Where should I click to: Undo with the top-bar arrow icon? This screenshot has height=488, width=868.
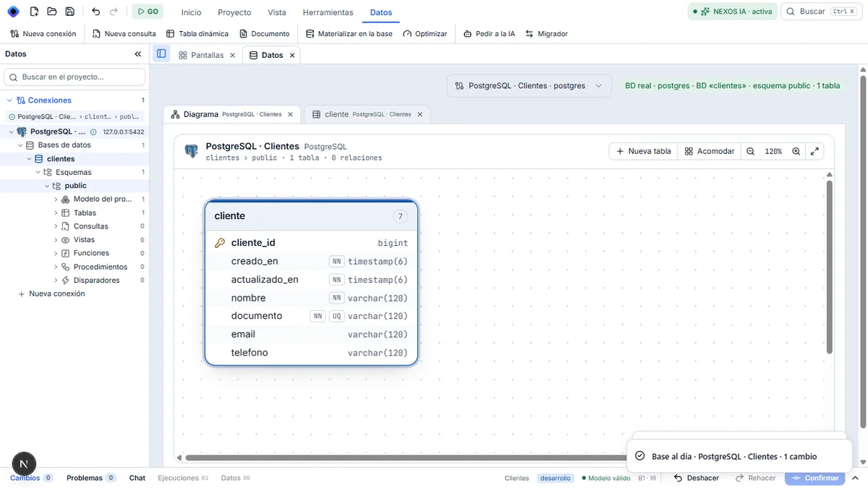(x=96, y=12)
